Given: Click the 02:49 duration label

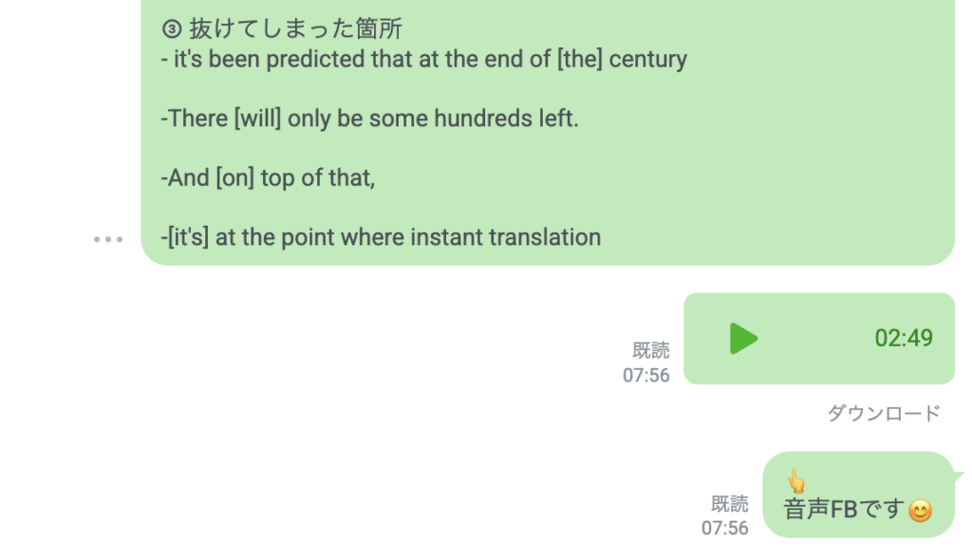Looking at the screenshot, I should click(904, 338).
